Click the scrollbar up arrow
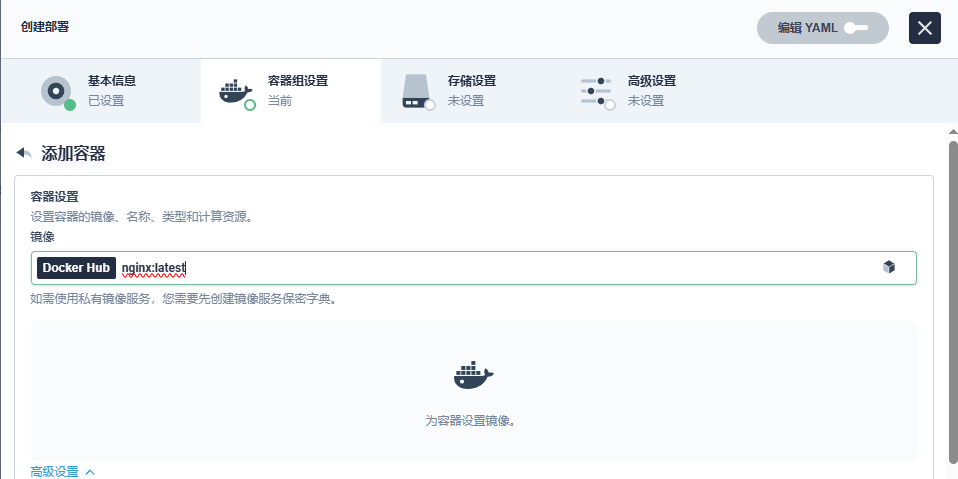The width and height of the screenshot is (958, 479). point(953,131)
